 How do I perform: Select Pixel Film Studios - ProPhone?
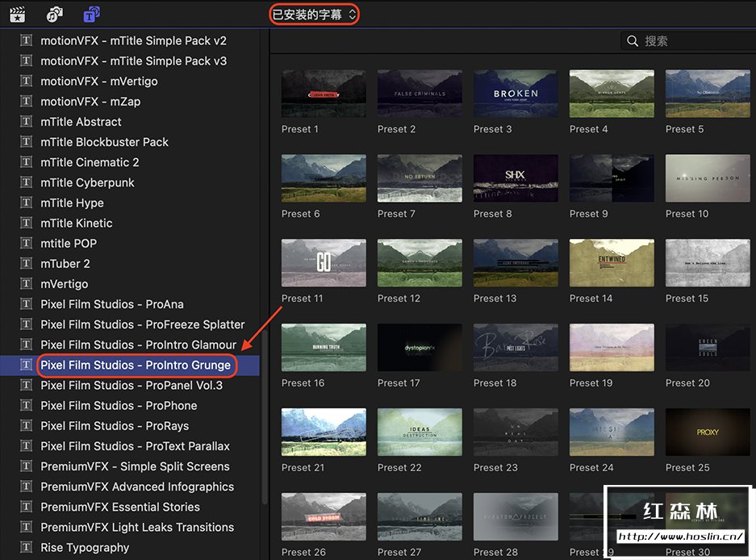119,405
